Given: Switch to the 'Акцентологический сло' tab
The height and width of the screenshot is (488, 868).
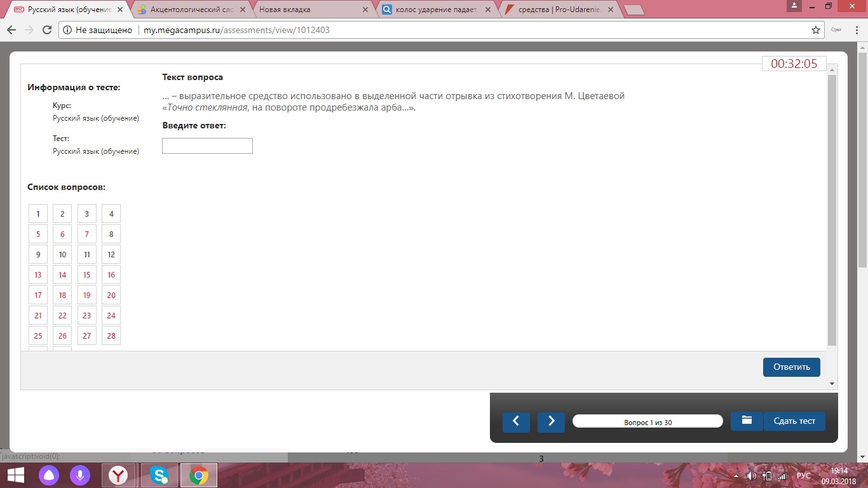Looking at the screenshot, I should pyautogui.click(x=193, y=10).
